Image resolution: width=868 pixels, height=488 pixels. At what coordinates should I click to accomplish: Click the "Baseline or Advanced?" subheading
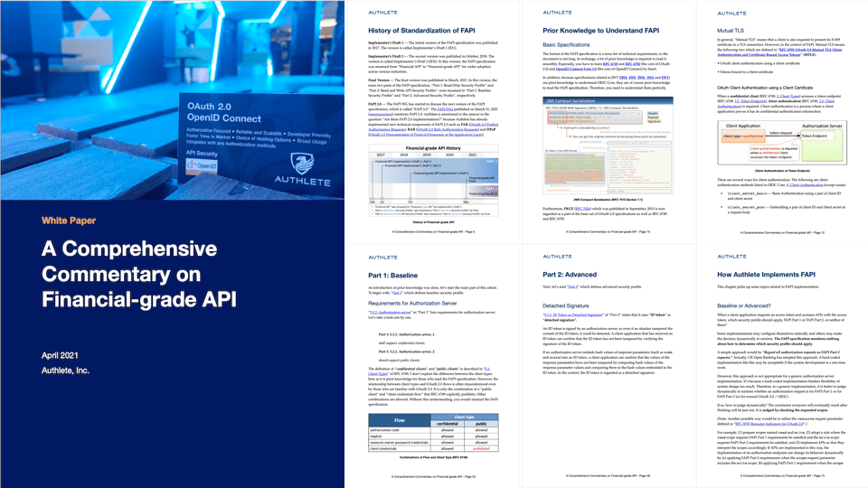tap(744, 305)
